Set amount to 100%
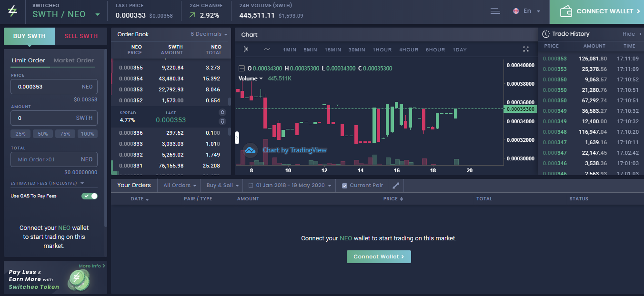Screen dimensions: 644x296 click(x=88, y=134)
